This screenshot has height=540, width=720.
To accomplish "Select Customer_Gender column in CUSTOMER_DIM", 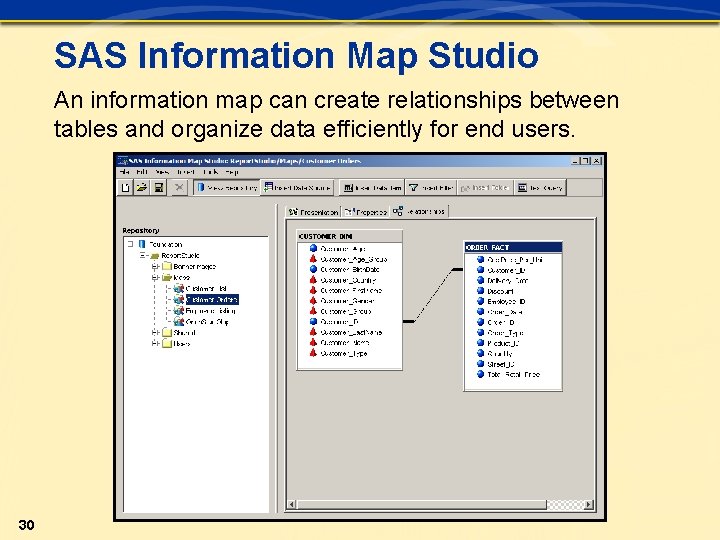I will pyautogui.click(x=342, y=301).
